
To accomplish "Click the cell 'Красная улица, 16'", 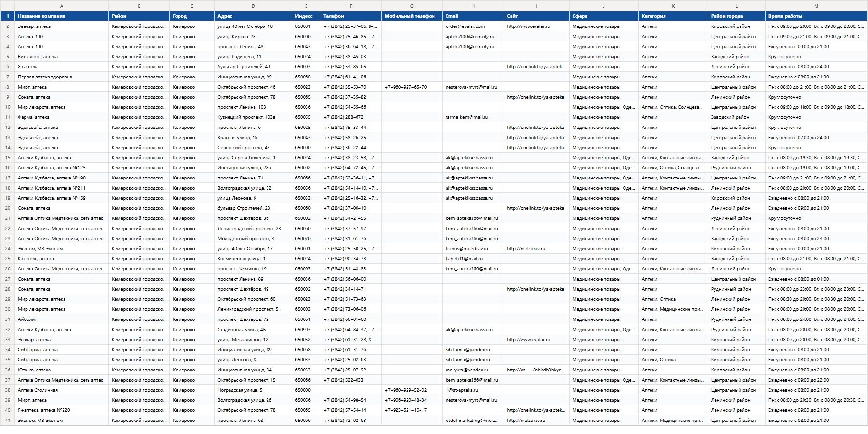I will 253,138.
